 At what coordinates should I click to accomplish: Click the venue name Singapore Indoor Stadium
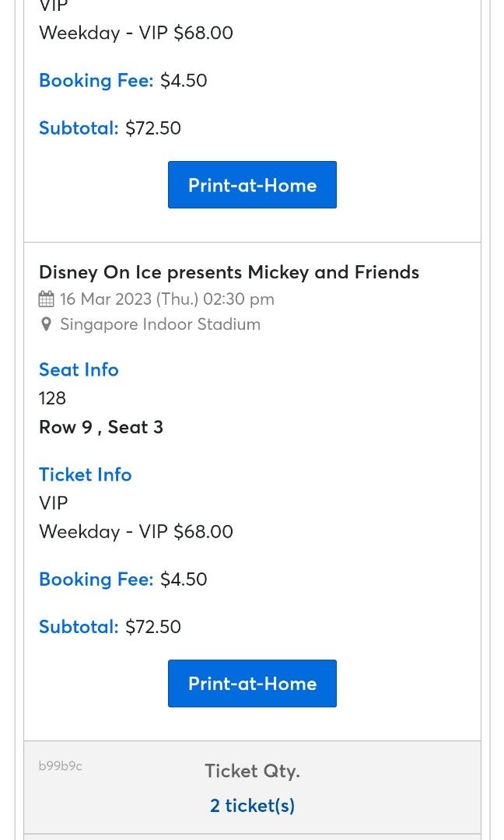click(160, 324)
